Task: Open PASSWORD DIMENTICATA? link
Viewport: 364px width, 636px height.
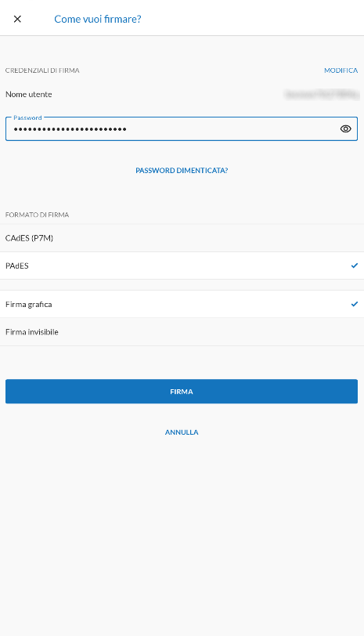Action: click(x=182, y=171)
